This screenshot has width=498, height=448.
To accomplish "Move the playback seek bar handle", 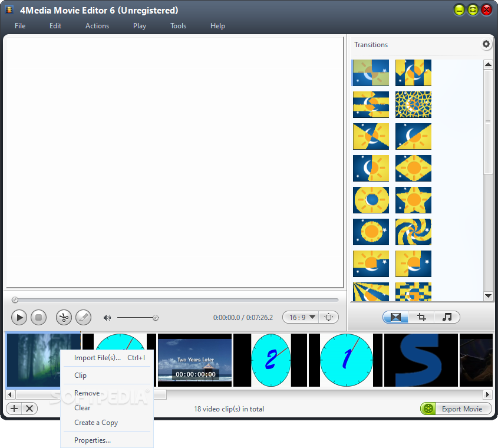I will pyautogui.click(x=15, y=299).
